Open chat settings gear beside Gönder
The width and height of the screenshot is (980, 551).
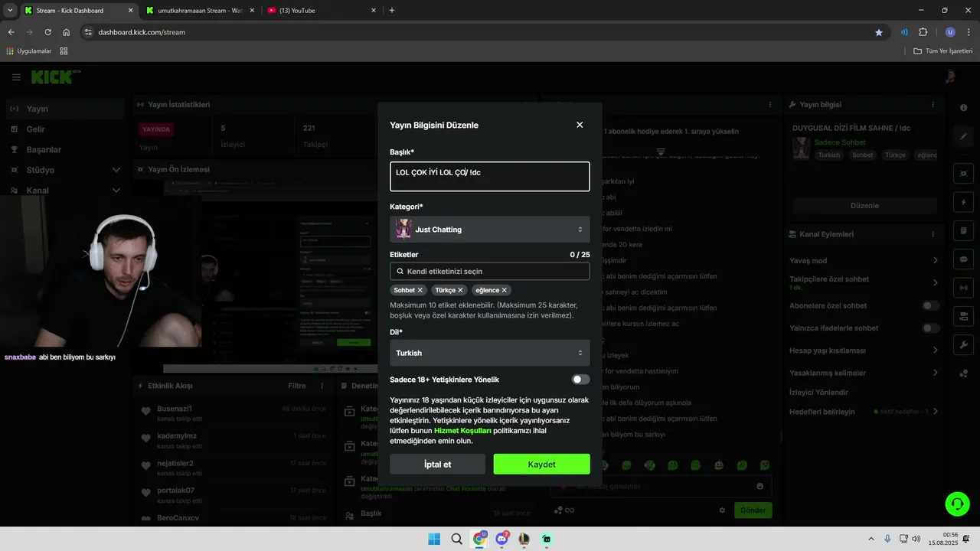tap(721, 510)
